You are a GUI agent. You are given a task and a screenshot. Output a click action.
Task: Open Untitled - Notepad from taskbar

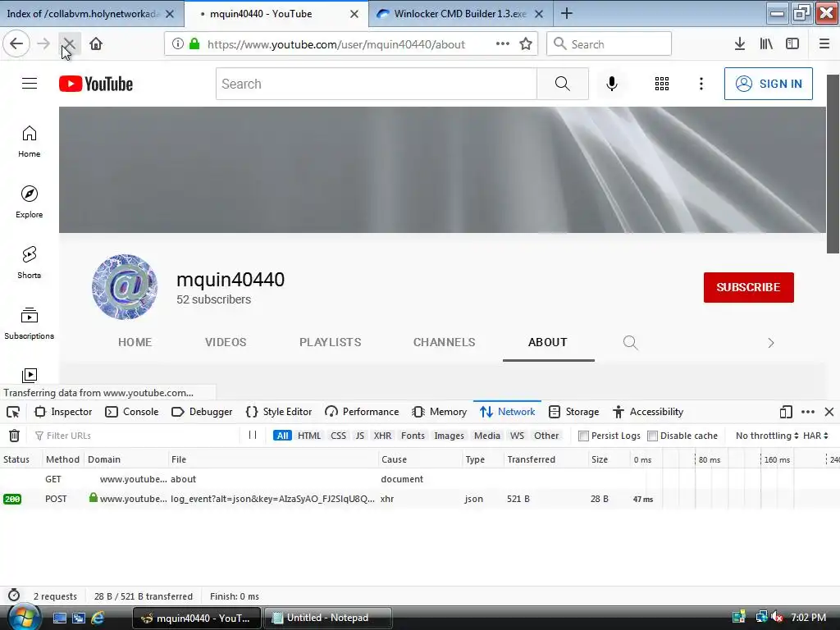(327, 618)
